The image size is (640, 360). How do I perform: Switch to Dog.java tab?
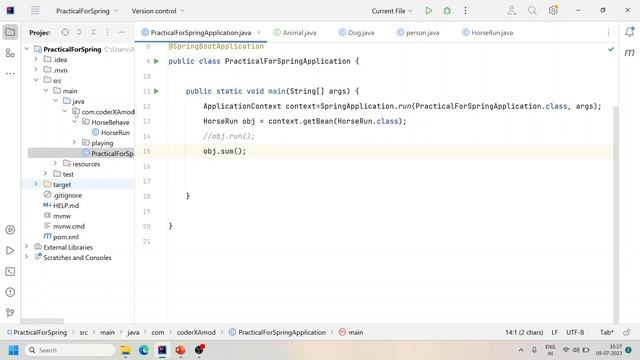point(356,33)
